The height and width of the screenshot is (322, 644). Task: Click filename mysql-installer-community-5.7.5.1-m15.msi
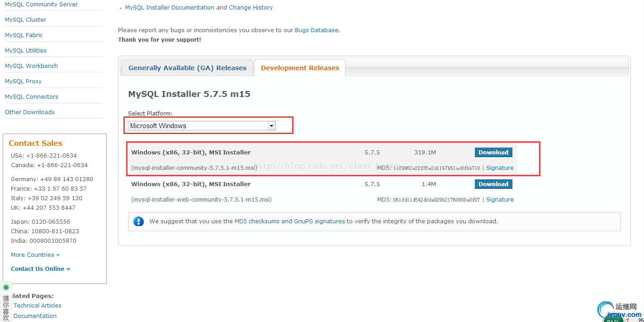coord(194,168)
